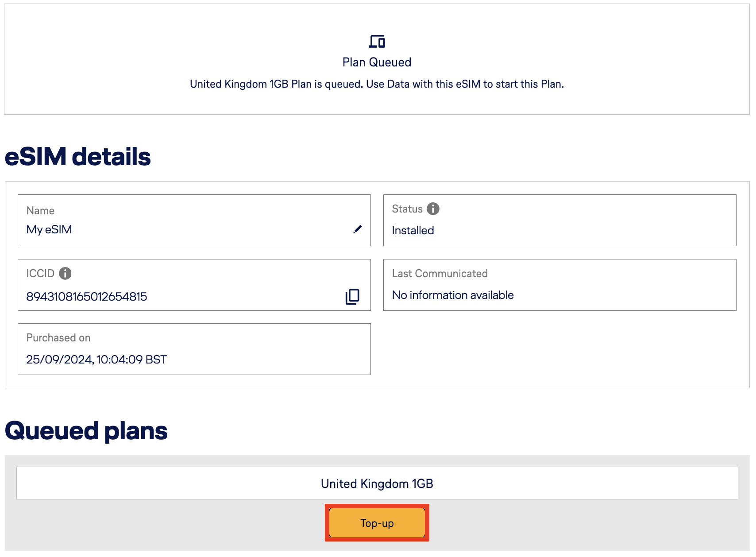Click the No information available text

453,295
